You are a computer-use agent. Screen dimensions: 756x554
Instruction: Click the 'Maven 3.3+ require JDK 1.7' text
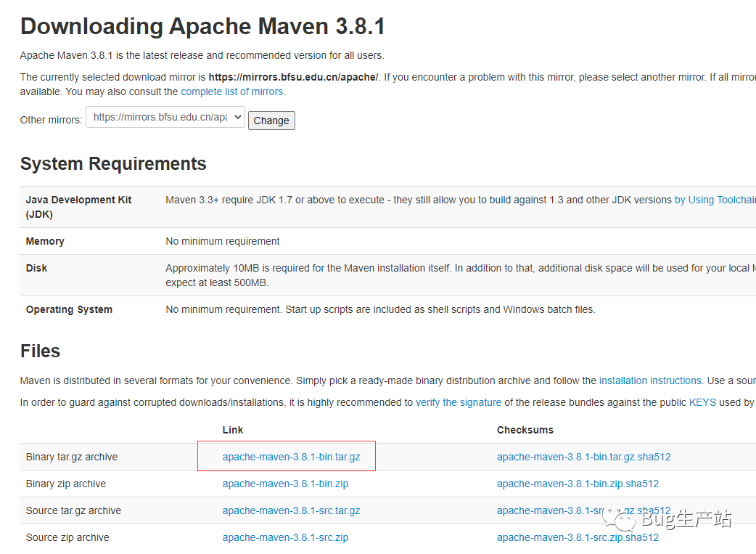tap(229, 200)
